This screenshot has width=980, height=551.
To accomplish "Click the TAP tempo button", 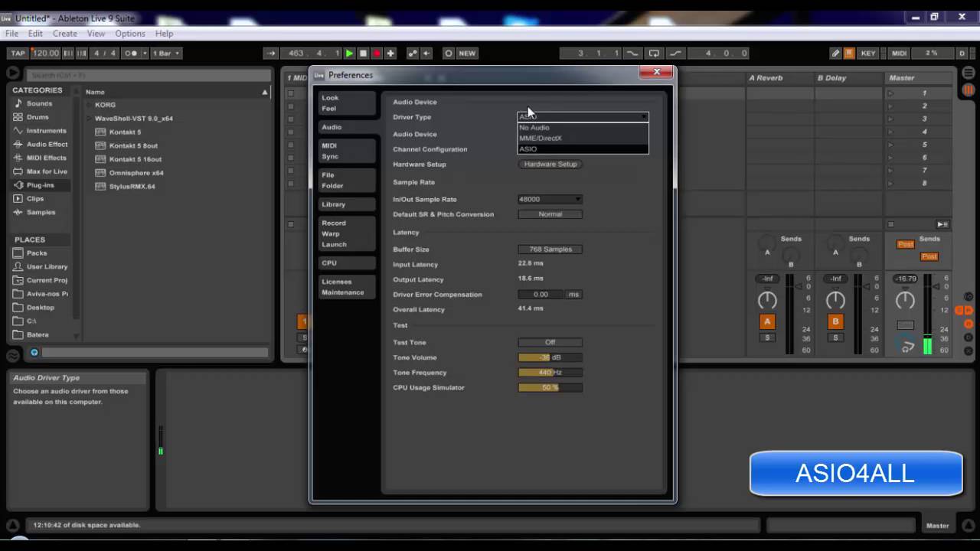I will coord(18,54).
